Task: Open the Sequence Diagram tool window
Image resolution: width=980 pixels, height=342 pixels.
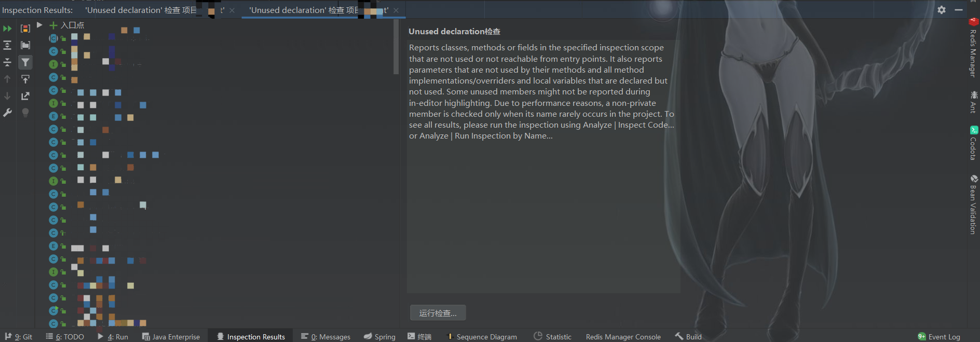Action: point(482,336)
